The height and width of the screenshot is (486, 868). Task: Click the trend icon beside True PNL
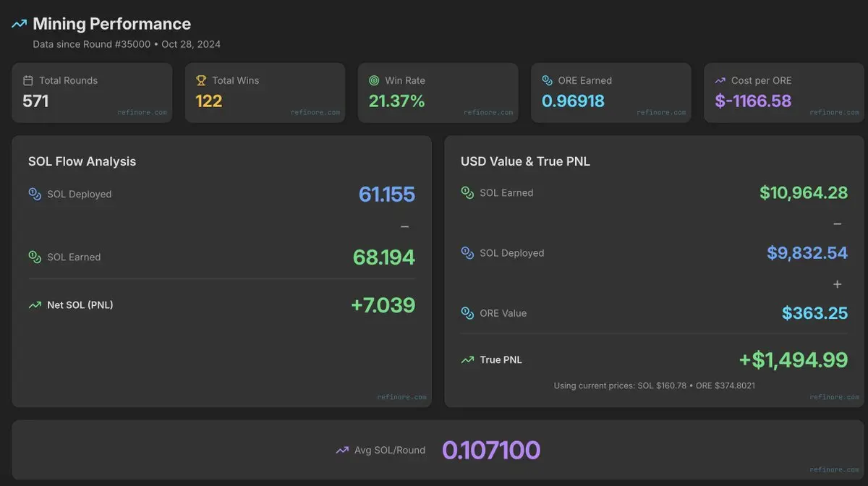pyautogui.click(x=467, y=359)
